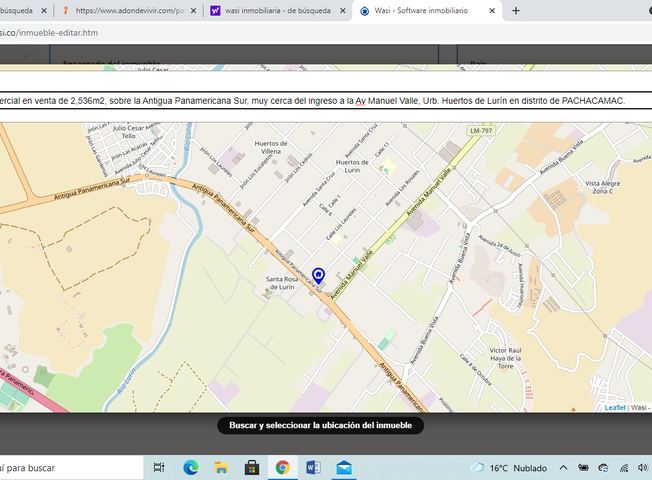Open Task View on the taskbar
The height and width of the screenshot is (480, 652).
coord(159,468)
